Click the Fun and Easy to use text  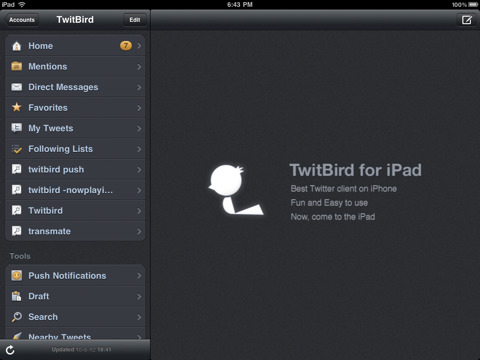coord(329,203)
